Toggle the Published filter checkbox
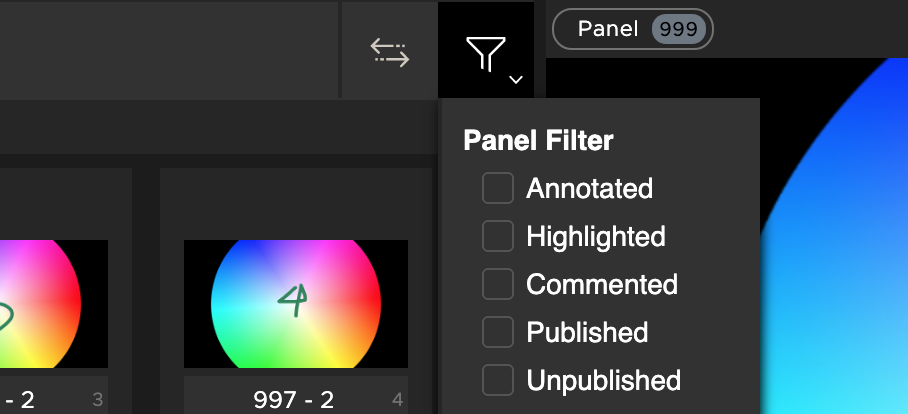Image resolution: width=908 pixels, height=414 pixels. (x=498, y=332)
